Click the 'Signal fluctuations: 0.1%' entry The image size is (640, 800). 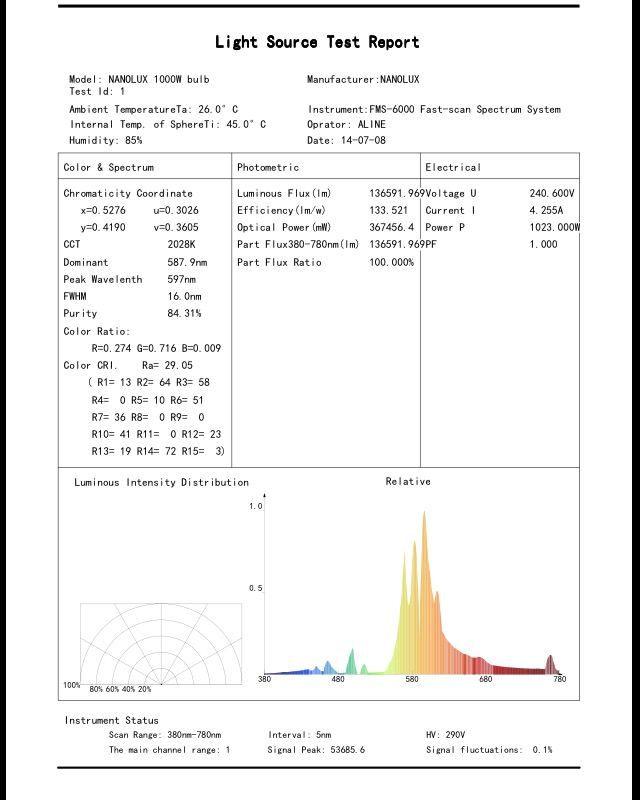click(489, 750)
